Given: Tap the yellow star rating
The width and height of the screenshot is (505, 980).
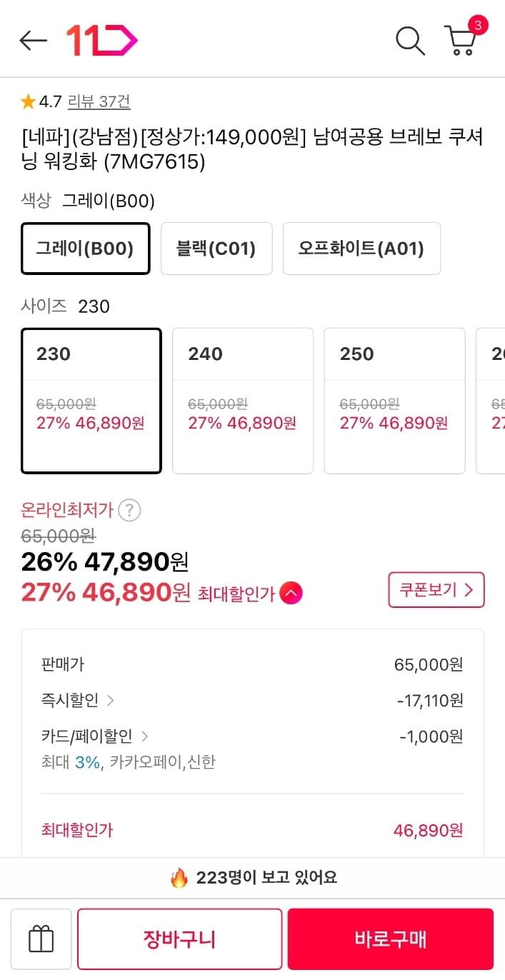Looking at the screenshot, I should tap(28, 102).
